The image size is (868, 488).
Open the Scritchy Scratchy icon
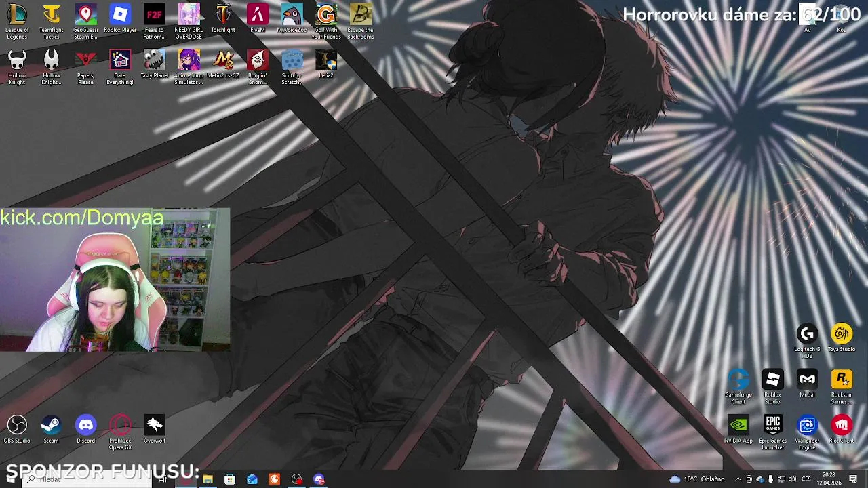click(292, 67)
